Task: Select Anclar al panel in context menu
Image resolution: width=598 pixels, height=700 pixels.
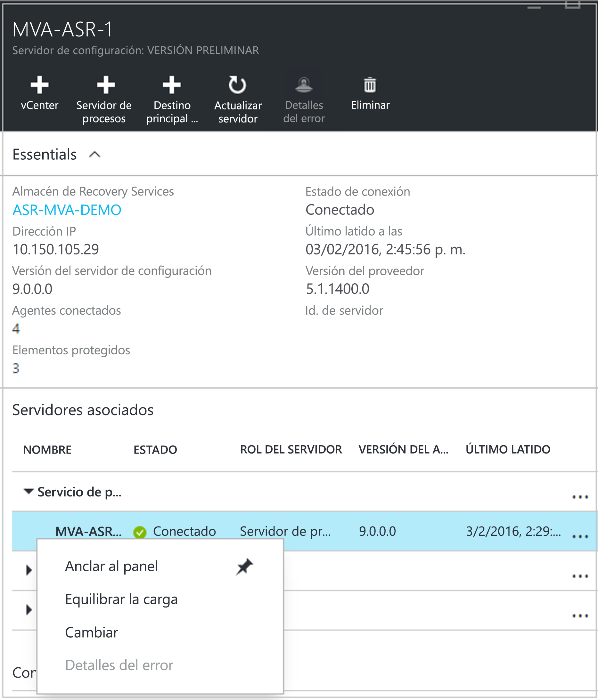Action: 160,567
